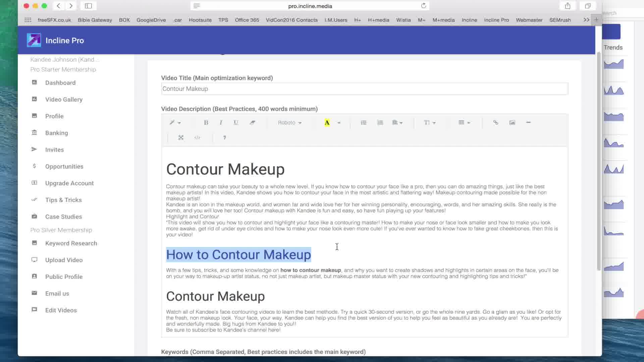Click the Safari forward navigation arrow

coord(71,6)
